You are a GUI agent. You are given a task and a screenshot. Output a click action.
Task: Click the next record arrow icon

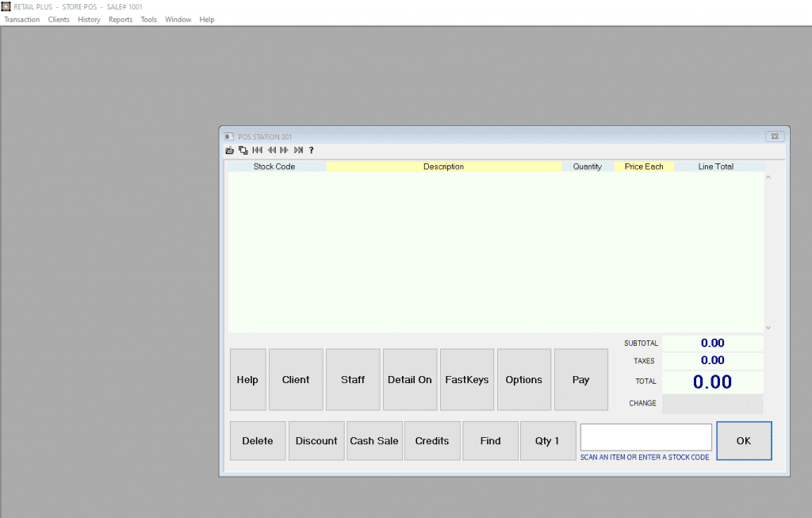point(285,150)
